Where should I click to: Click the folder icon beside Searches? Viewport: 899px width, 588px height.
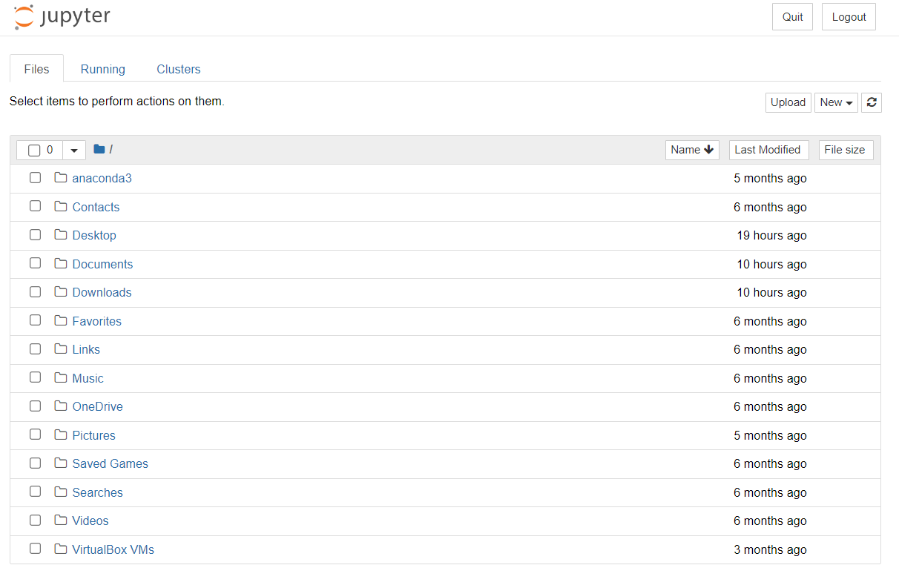[x=61, y=492]
